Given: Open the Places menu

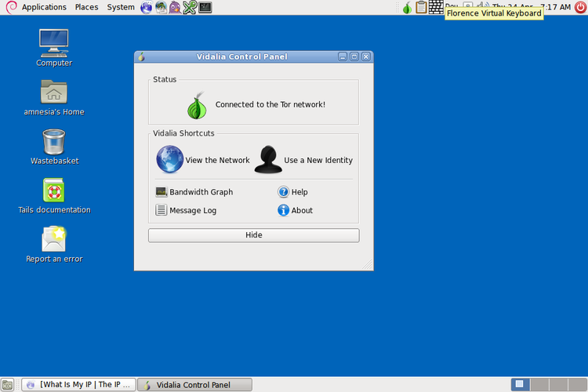Looking at the screenshot, I should point(86,7).
